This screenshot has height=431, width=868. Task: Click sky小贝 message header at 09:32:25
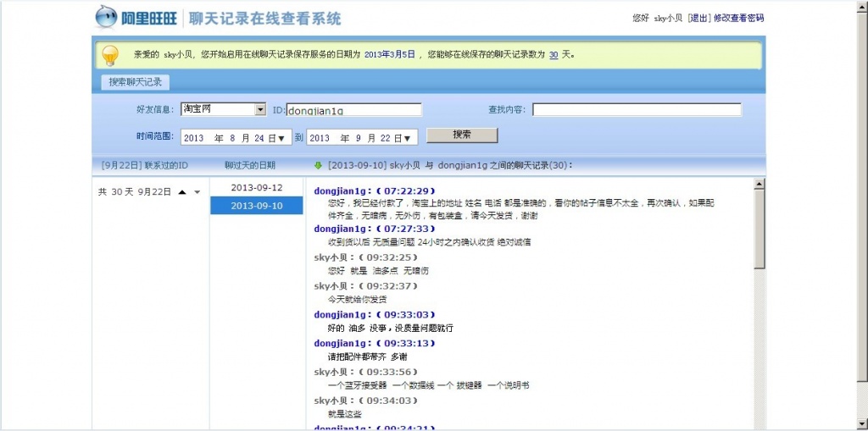(x=366, y=257)
